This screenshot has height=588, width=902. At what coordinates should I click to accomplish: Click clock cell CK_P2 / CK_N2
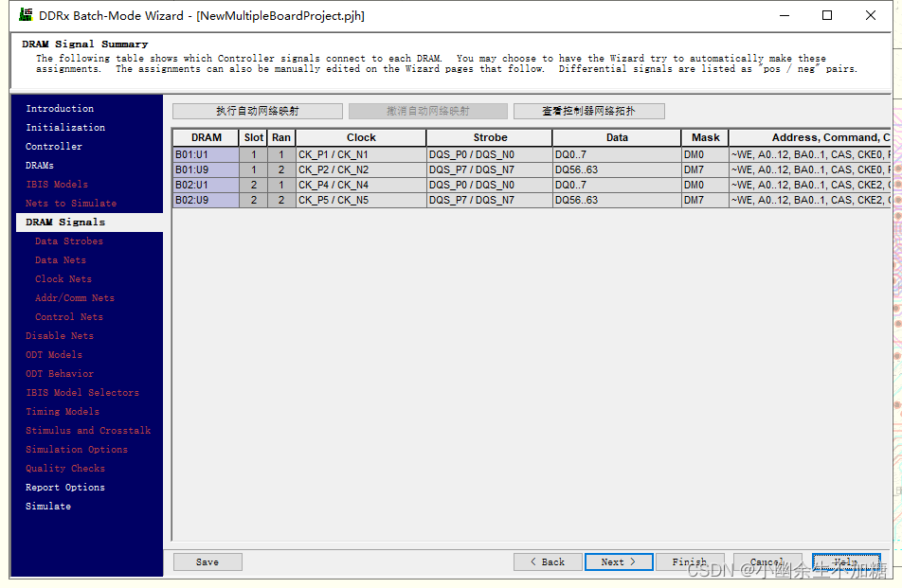tap(361, 170)
